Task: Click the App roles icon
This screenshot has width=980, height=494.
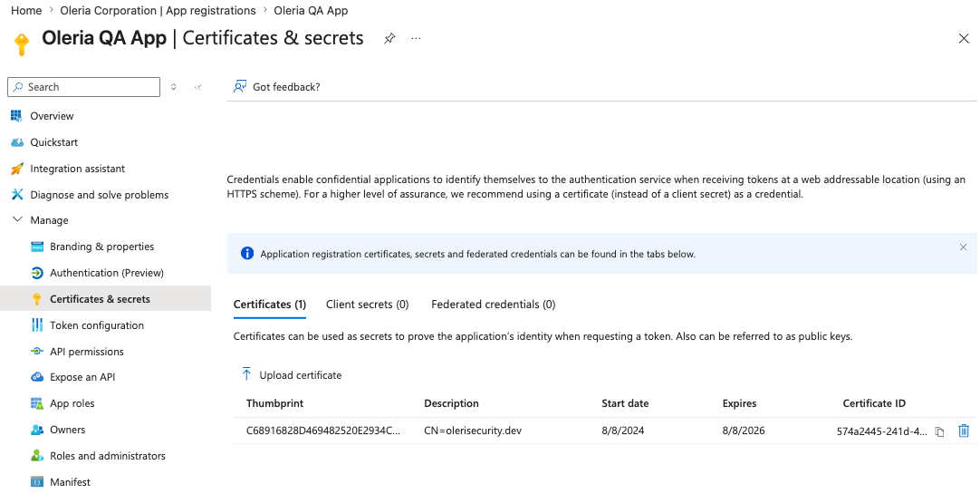Action: pos(37,403)
